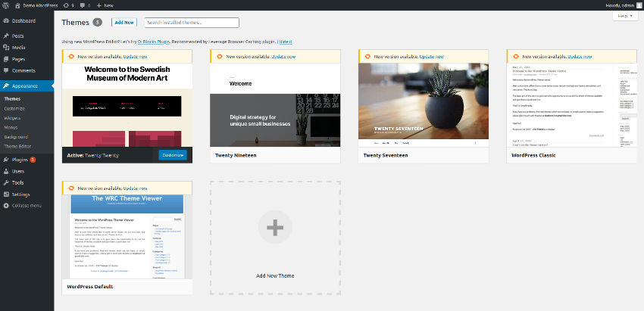Open the Settings menu label
644x311 pixels.
(x=21, y=194)
